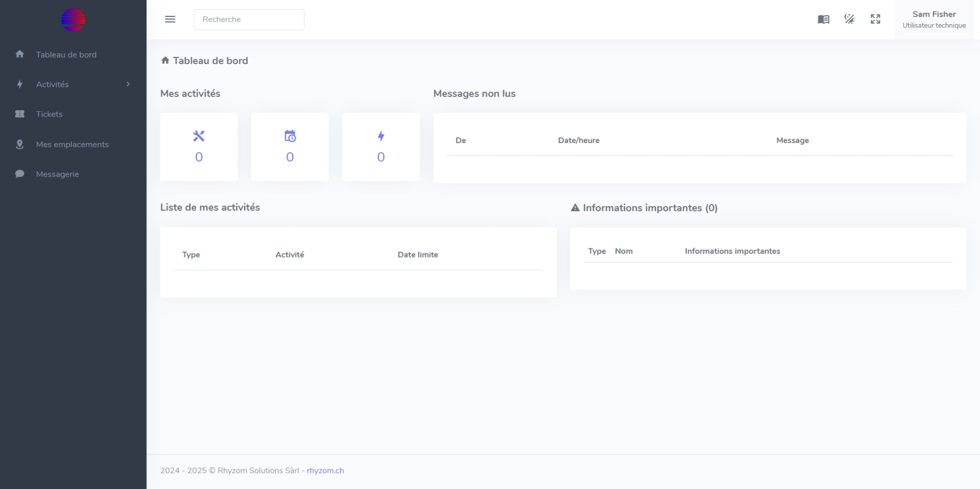The width and height of the screenshot is (980, 489).
Task: Open Tableau de bord in sidebar
Action: pos(66,55)
